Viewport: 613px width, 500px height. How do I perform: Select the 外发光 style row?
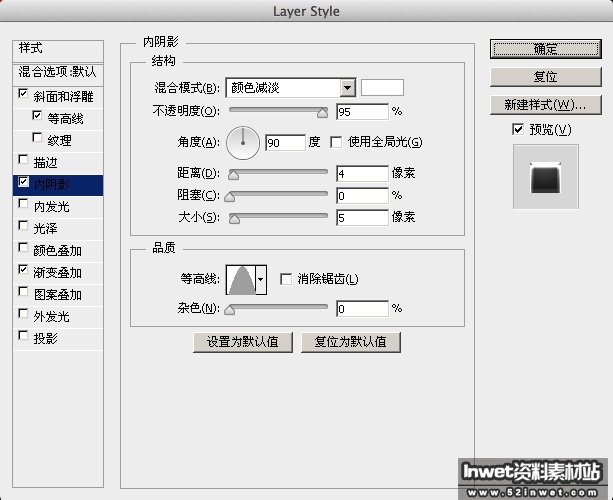(58, 316)
